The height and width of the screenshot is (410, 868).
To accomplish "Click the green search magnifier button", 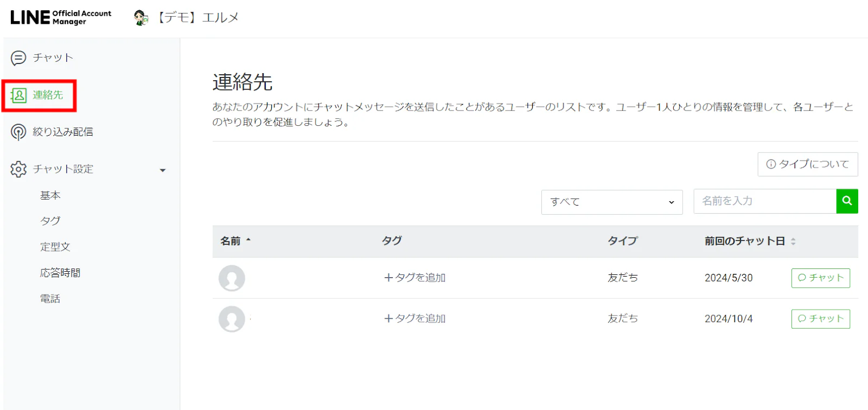I will coord(847,201).
